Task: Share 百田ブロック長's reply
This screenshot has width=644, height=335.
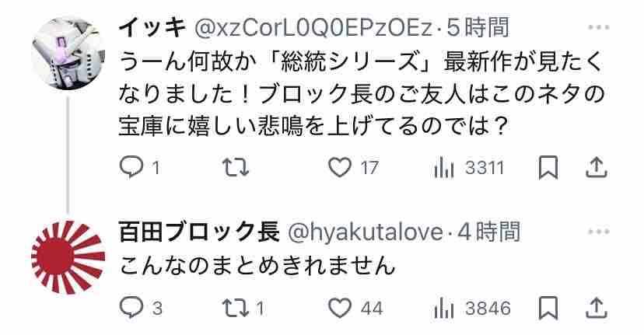Action: (596, 308)
